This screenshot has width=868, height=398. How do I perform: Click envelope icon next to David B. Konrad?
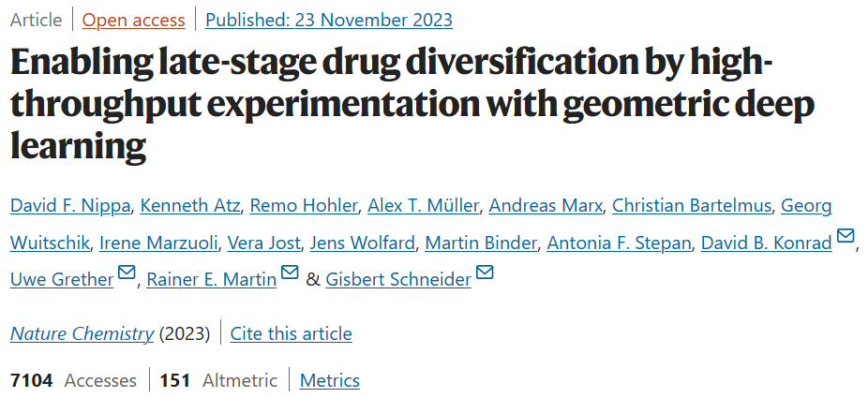coord(846,238)
